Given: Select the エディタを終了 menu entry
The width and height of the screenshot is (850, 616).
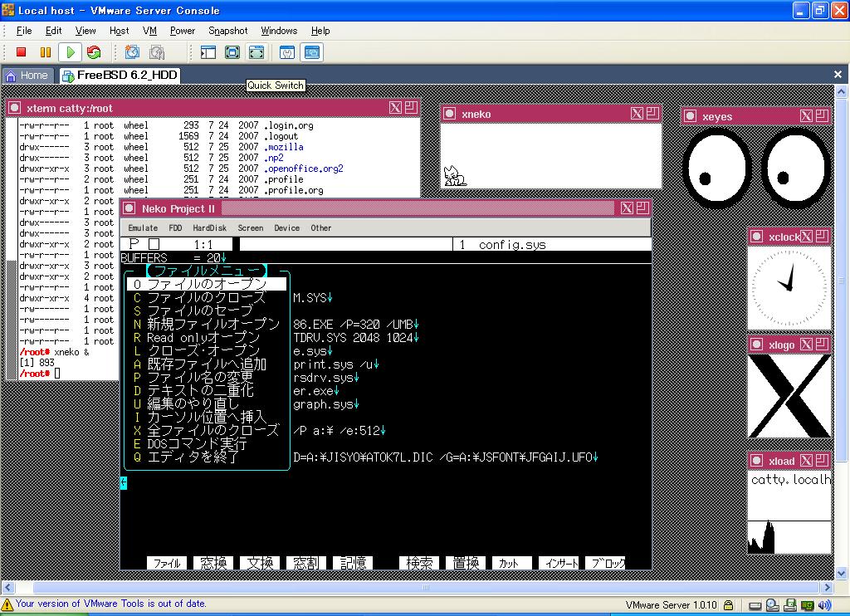Looking at the screenshot, I should (207, 457).
